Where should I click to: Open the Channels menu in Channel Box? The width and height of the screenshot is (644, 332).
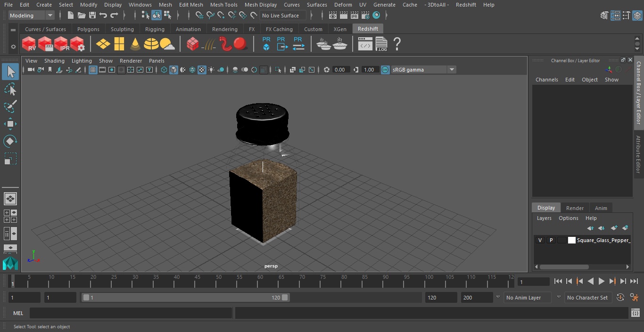(546, 80)
